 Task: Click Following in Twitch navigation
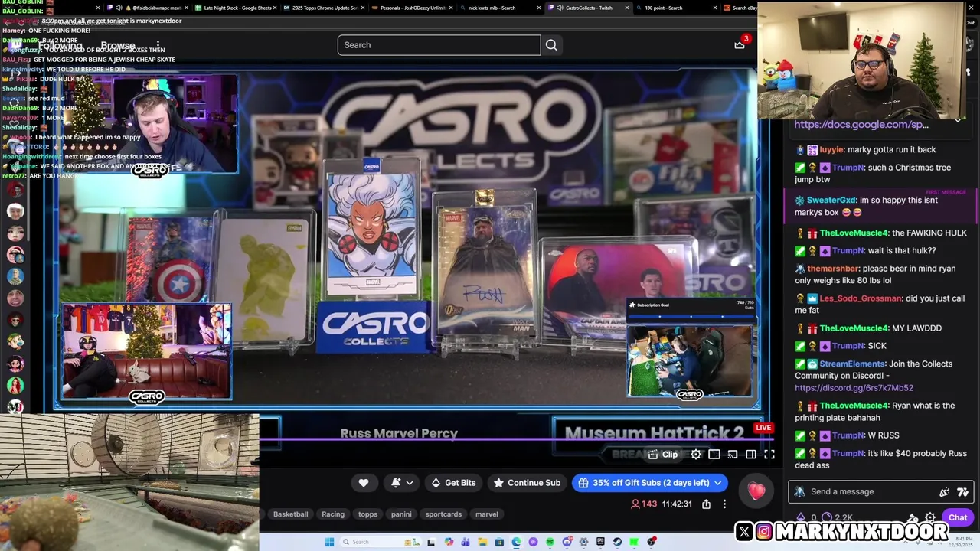(60, 46)
